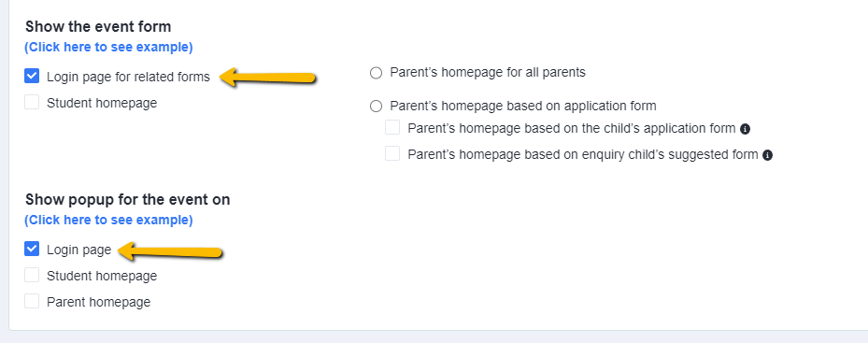The width and height of the screenshot is (868, 343).
Task: Click 'Login page' label text in popup section
Action: pyautogui.click(x=79, y=250)
